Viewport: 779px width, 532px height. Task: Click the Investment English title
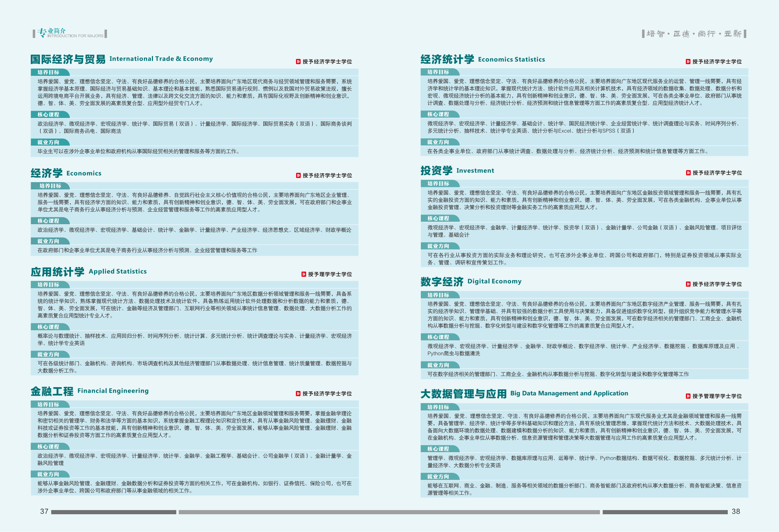point(475,171)
